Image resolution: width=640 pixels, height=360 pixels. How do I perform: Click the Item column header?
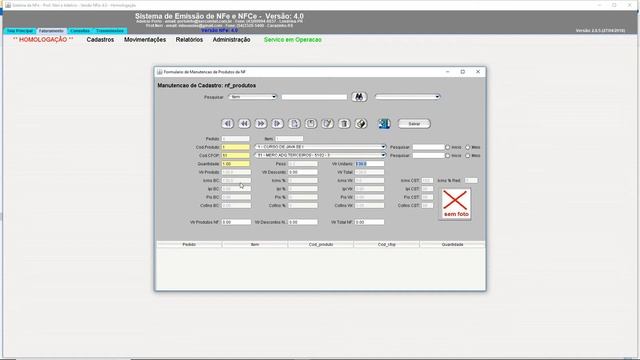[x=255, y=244]
